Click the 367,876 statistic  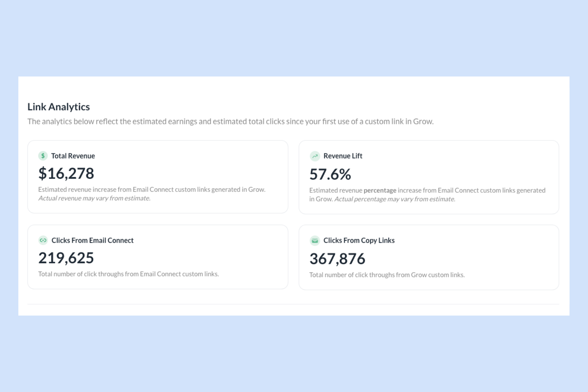click(x=337, y=259)
